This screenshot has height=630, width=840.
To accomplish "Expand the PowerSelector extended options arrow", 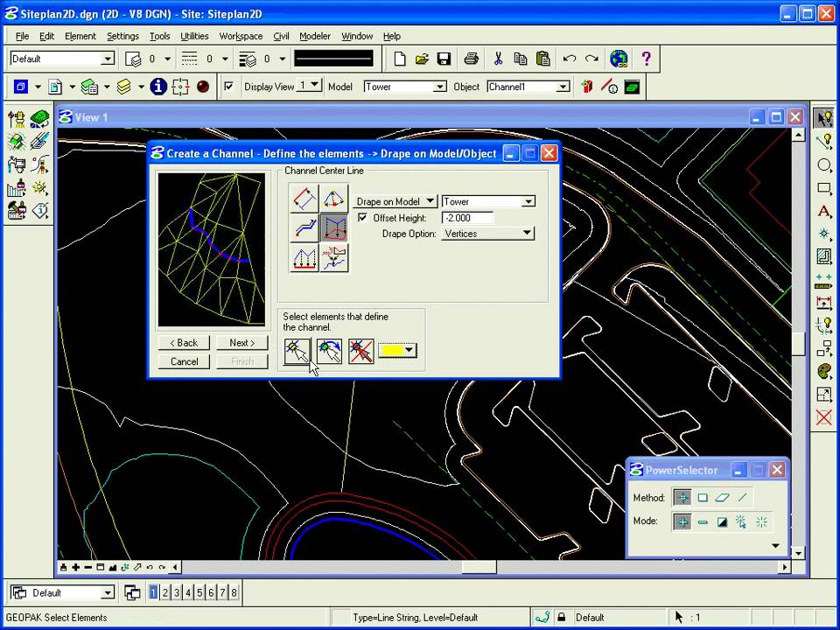I will (x=776, y=546).
